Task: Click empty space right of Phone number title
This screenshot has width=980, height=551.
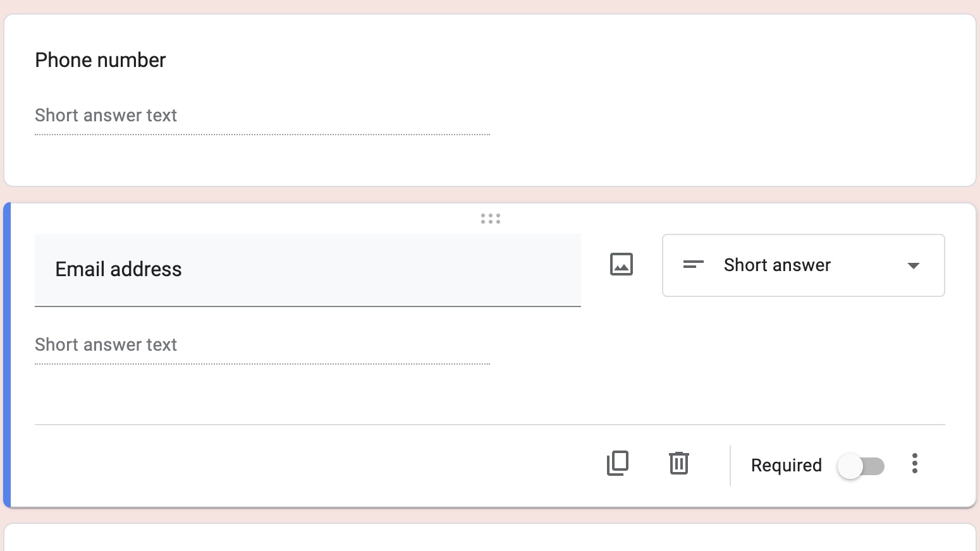Action: [x=506, y=60]
